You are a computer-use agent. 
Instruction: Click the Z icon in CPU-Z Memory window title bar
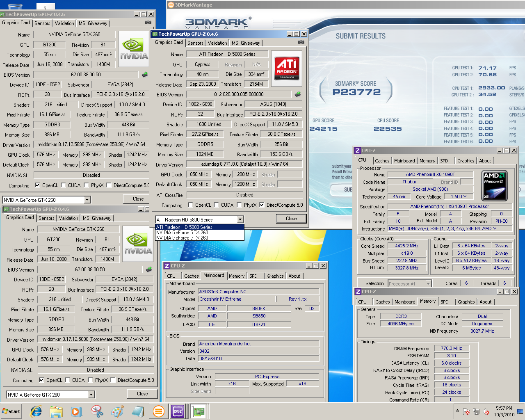pyautogui.click(x=358, y=292)
